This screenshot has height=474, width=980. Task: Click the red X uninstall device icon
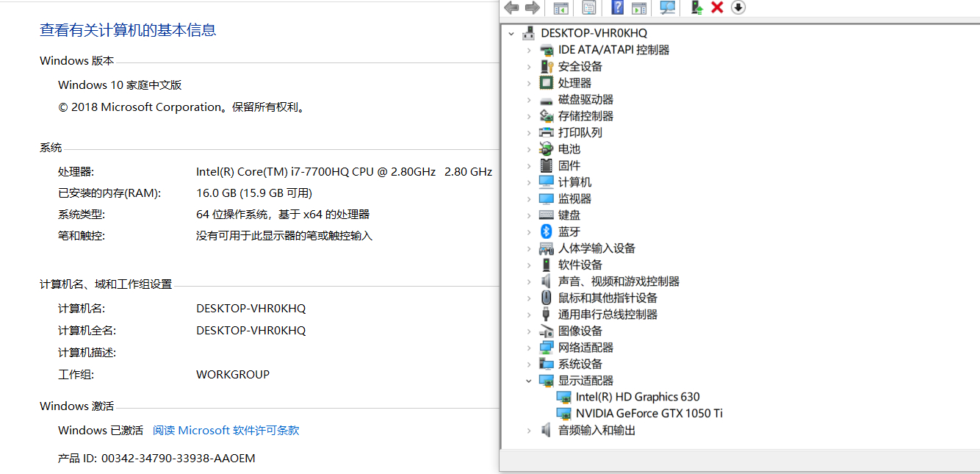tap(718, 7)
